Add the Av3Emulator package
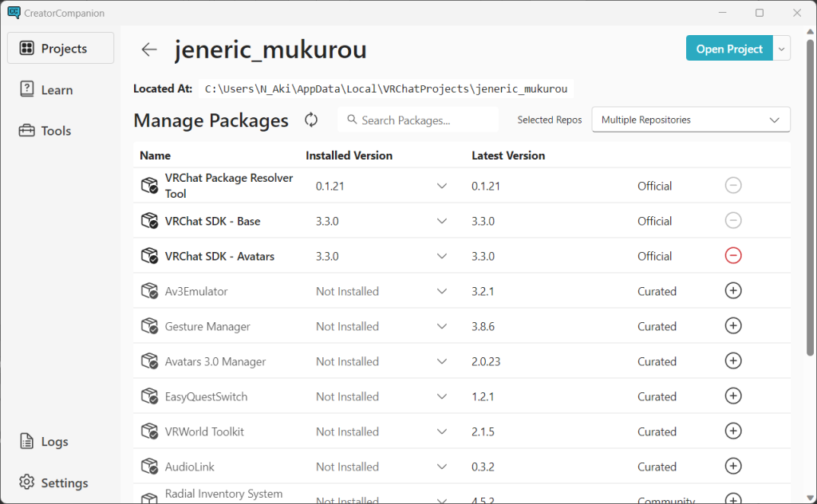817x504 pixels. [733, 290]
